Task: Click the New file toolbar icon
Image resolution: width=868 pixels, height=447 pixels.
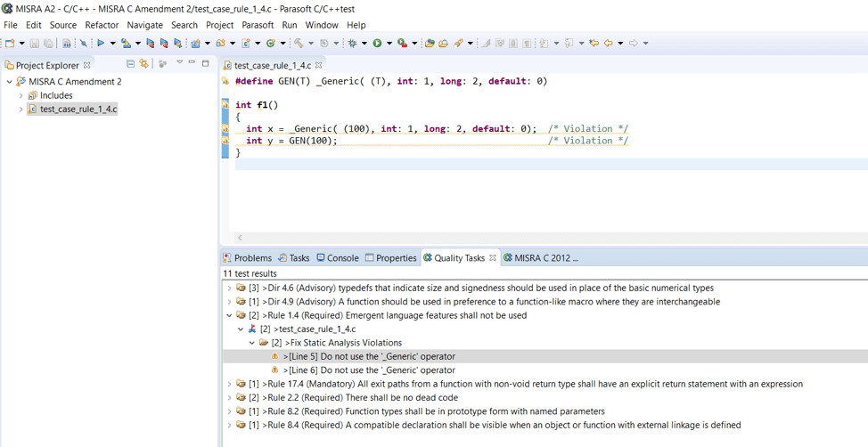Action: (x=10, y=43)
